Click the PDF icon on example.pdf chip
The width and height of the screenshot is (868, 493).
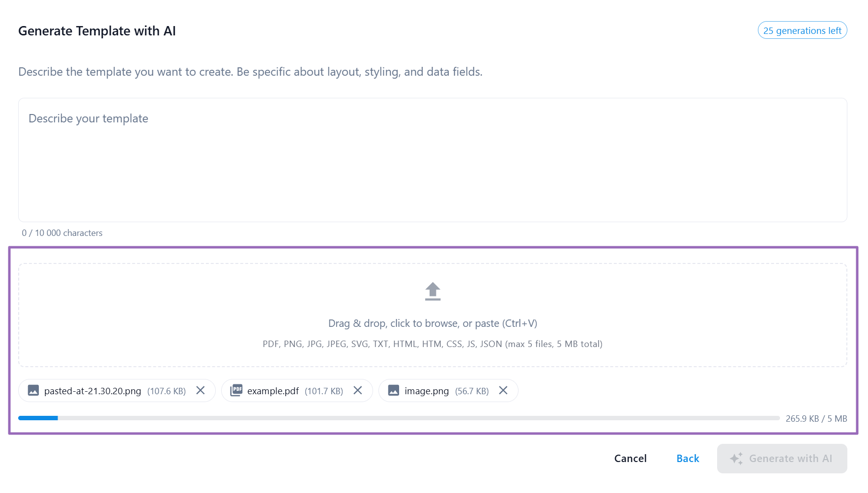tap(236, 390)
